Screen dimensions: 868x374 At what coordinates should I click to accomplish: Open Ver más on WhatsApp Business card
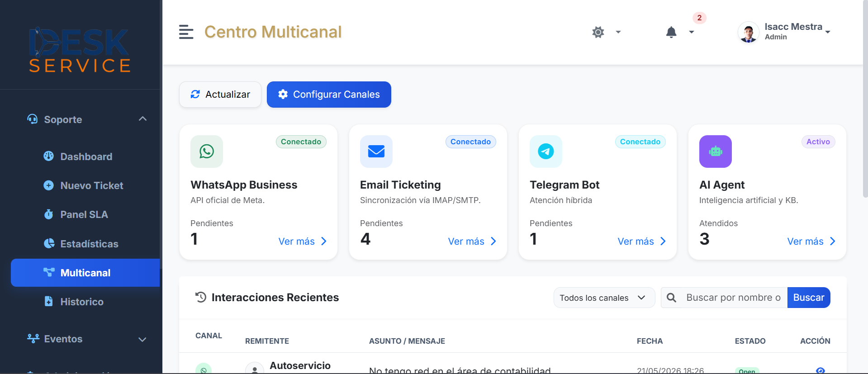pyautogui.click(x=303, y=241)
